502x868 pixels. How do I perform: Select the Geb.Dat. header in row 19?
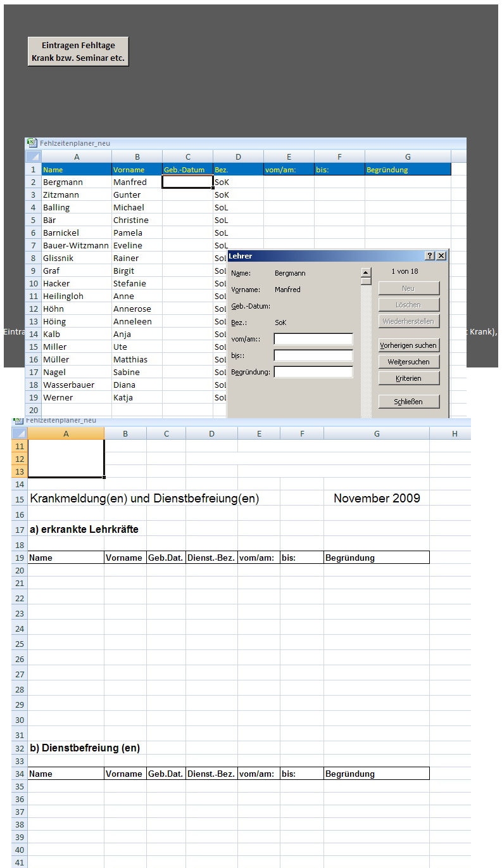click(x=166, y=558)
